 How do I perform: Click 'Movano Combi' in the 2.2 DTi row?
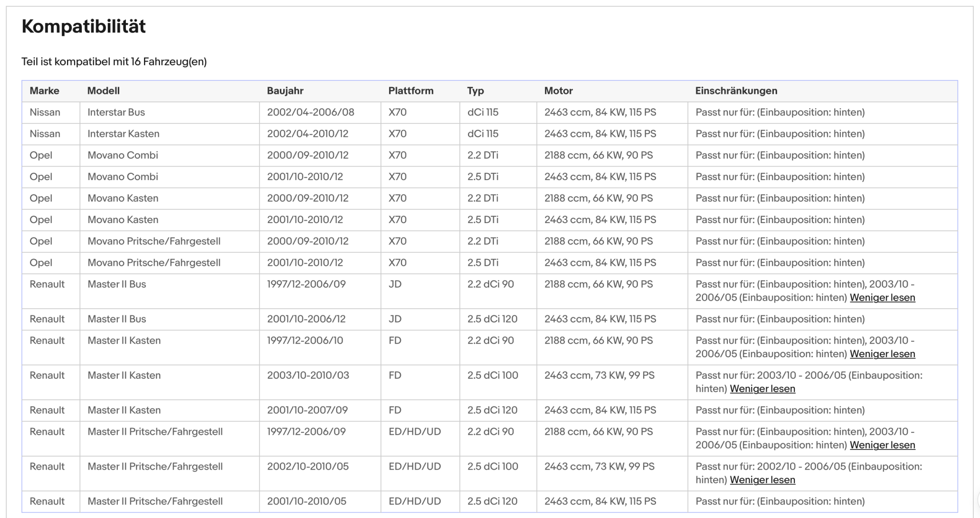123,156
